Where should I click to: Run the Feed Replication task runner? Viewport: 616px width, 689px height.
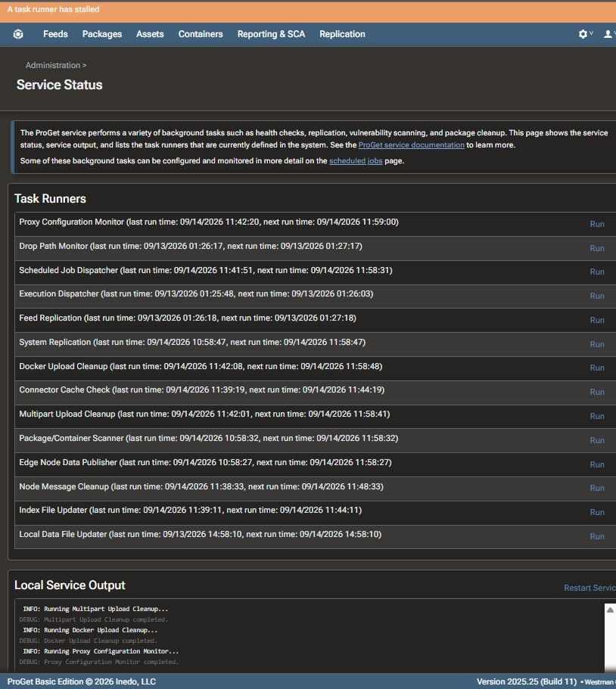click(x=596, y=321)
